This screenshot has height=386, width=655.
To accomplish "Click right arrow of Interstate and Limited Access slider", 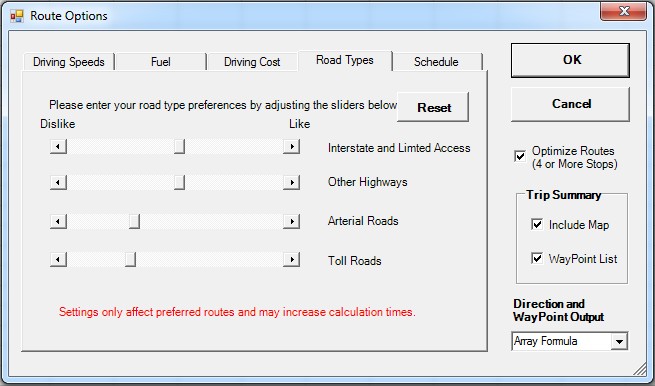I will (292, 147).
